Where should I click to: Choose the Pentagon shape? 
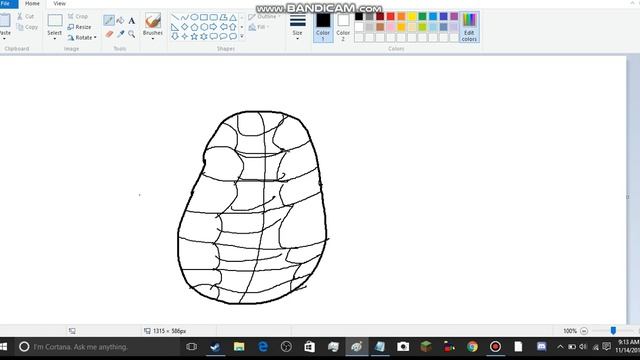[194, 27]
